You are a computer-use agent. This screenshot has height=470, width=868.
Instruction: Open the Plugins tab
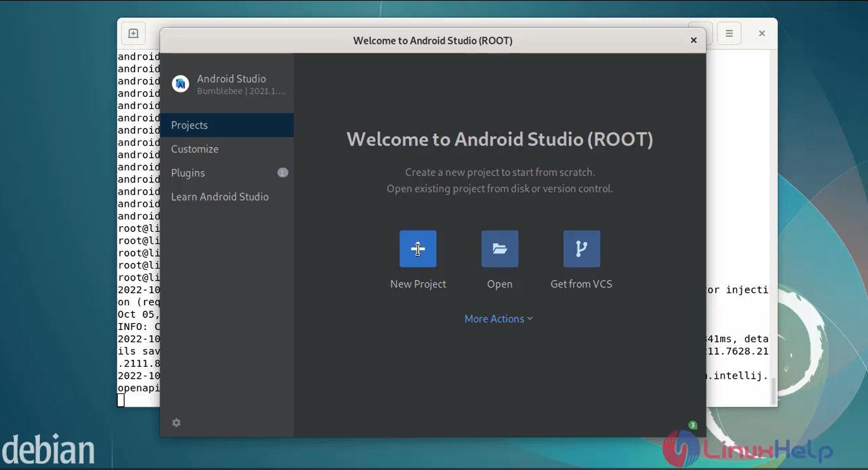227,173
